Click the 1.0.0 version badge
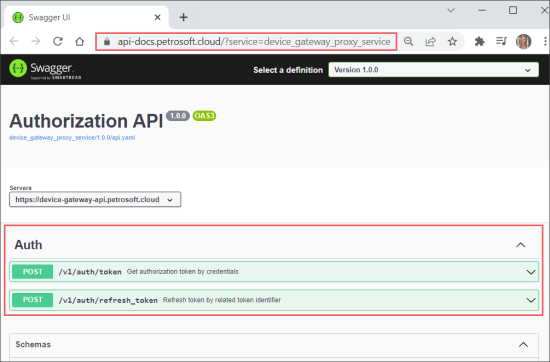This screenshot has height=362, width=550. coord(178,116)
